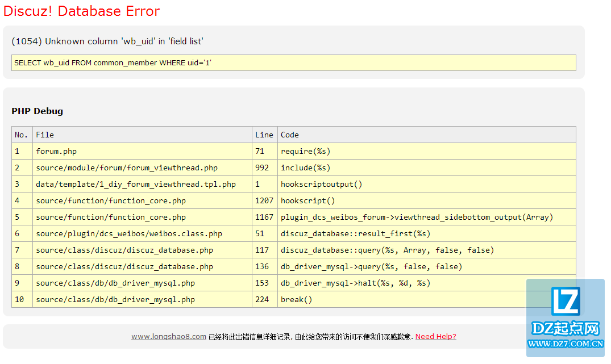
Task: Select discuz_database.php in the line 117 row
Action: tap(142, 250)
